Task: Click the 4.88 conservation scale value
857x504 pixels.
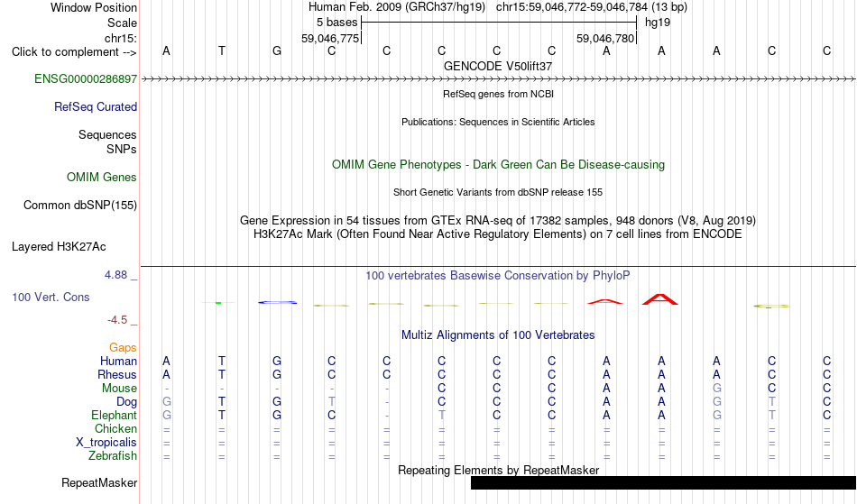Action: [115, 275]
